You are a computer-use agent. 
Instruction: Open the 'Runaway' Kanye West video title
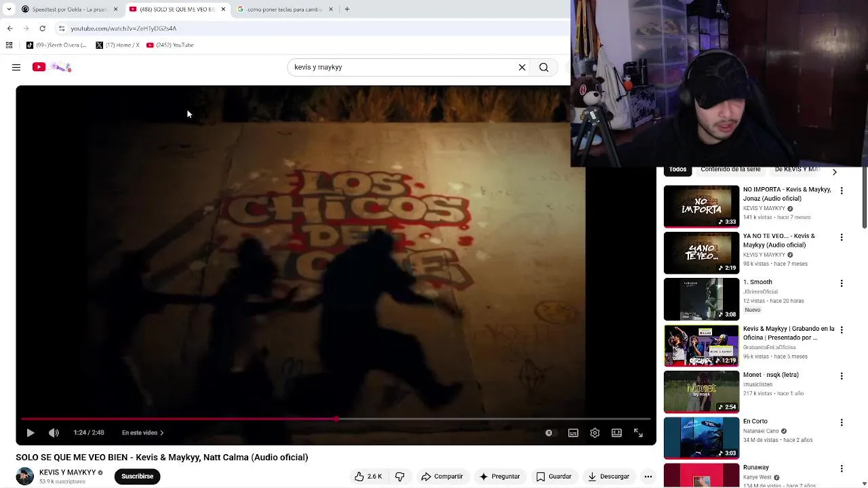(755, 468)
